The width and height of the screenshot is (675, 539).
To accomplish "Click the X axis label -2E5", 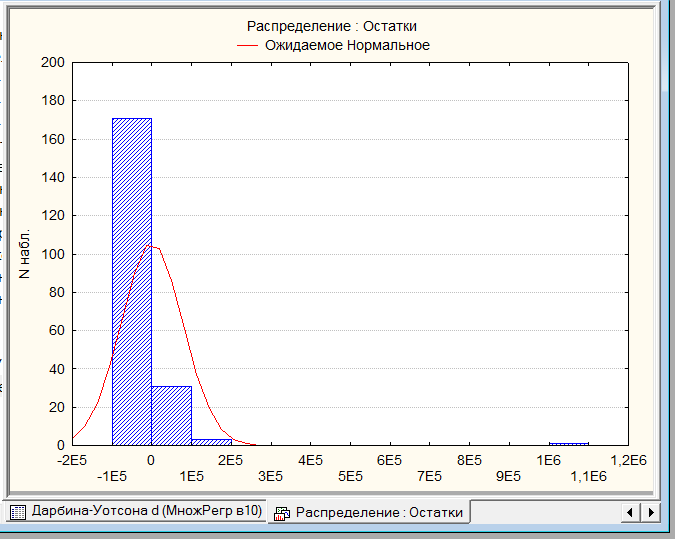I will click(72, 461).
